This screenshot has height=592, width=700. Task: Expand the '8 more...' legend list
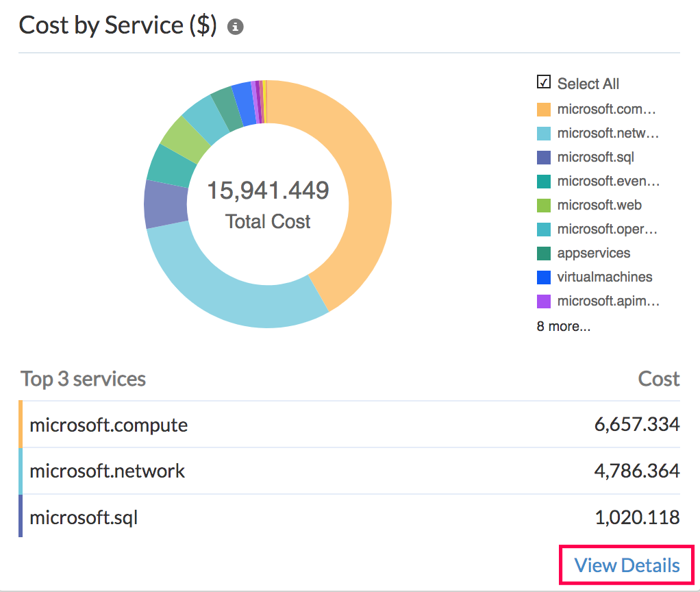tap(563, 326)
